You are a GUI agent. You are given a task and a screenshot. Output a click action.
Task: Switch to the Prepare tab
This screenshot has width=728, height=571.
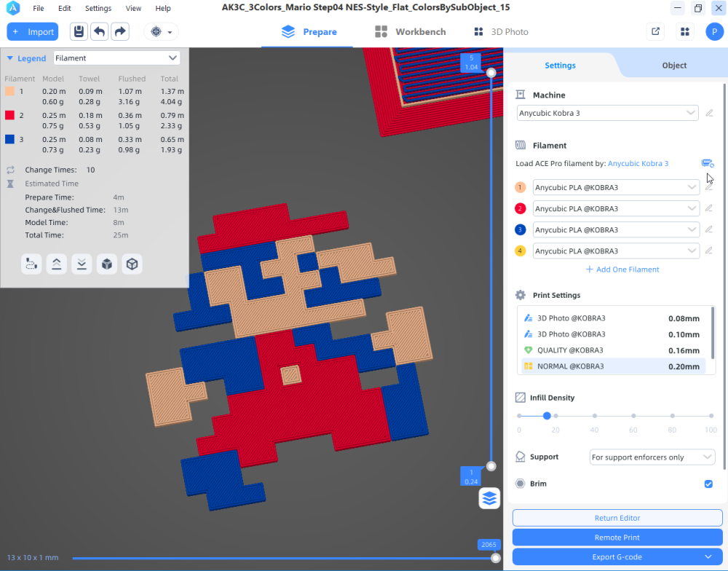click(309, 31)
